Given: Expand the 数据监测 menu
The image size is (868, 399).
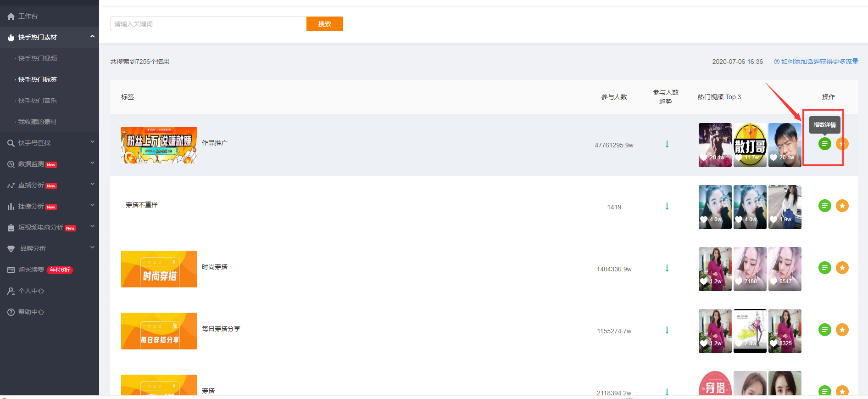Looking at the screenshot, I should point(92,163).
